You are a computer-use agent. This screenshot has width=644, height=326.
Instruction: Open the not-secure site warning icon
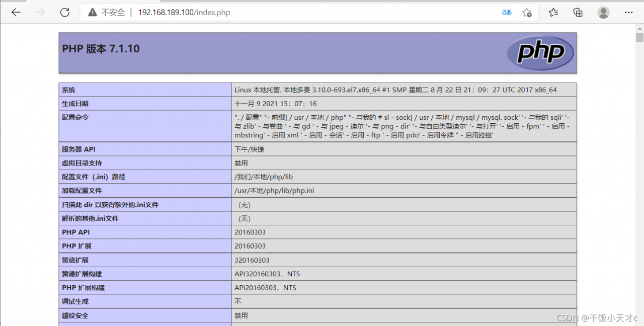(x=93, y=13)
